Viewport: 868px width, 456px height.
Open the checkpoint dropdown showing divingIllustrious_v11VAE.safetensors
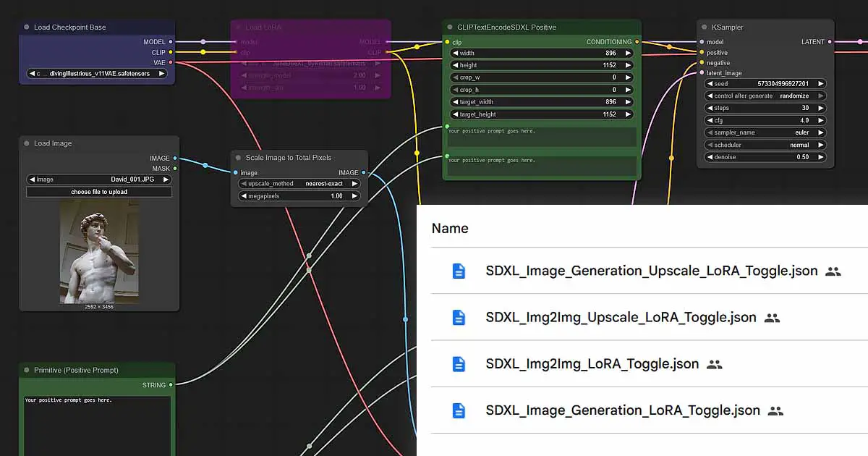[x=97, y=72]
